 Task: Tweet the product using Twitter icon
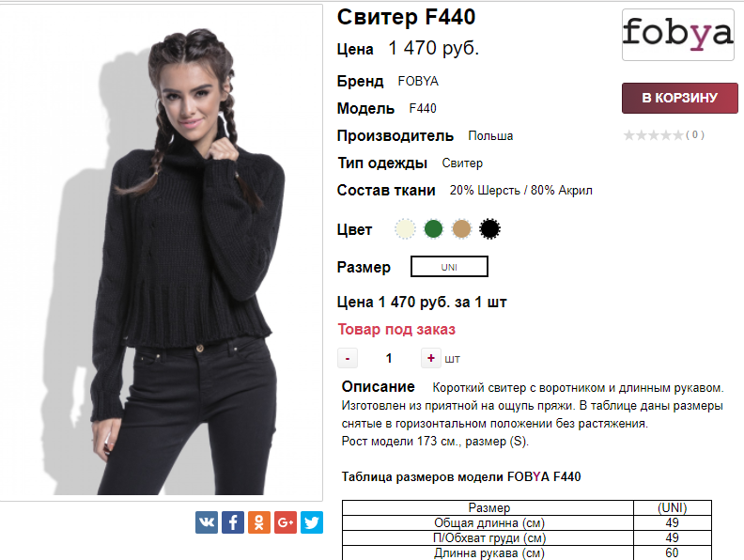click(312, 522)
